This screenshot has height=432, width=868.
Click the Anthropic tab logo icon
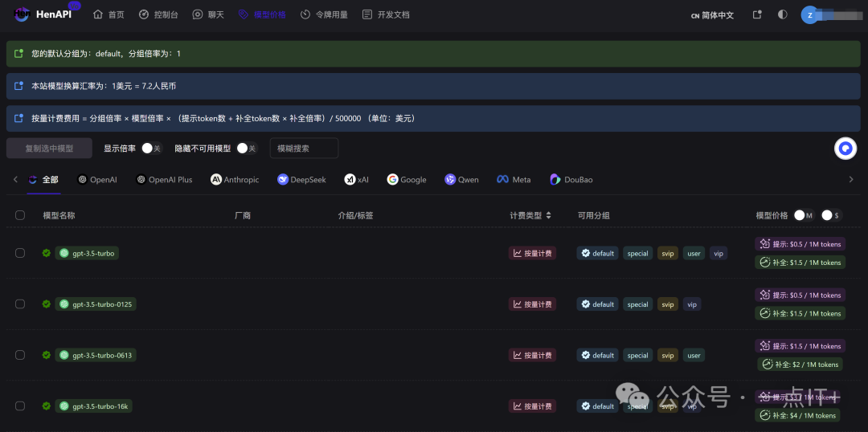216,179
